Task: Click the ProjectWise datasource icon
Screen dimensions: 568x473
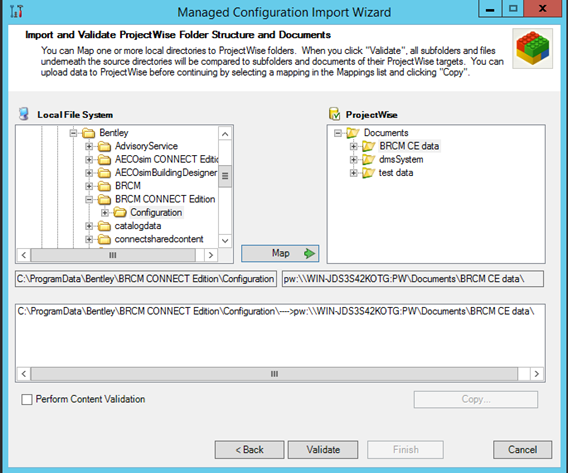Action: coord(334,114)
